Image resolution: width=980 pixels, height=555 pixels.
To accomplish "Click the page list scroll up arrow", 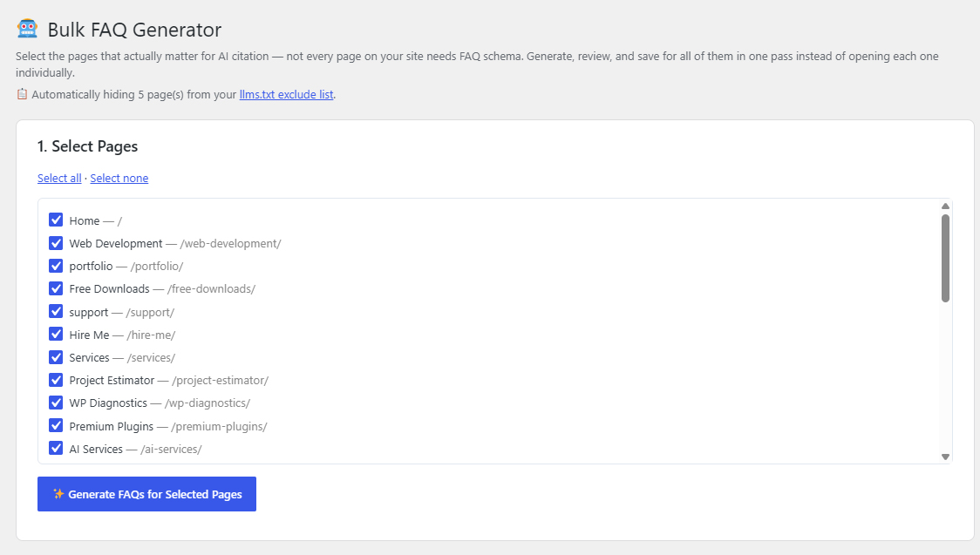I will point(945,206).
